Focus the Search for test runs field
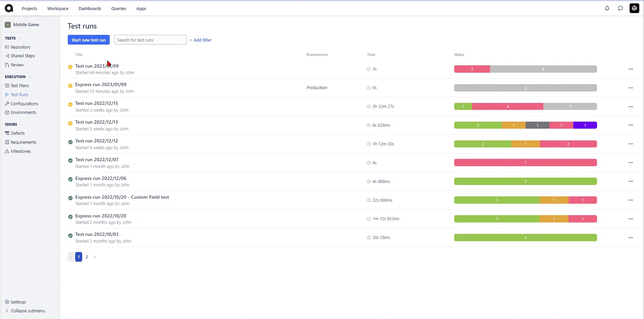Viewport: 644px width, 319px height. pos(150,40)
